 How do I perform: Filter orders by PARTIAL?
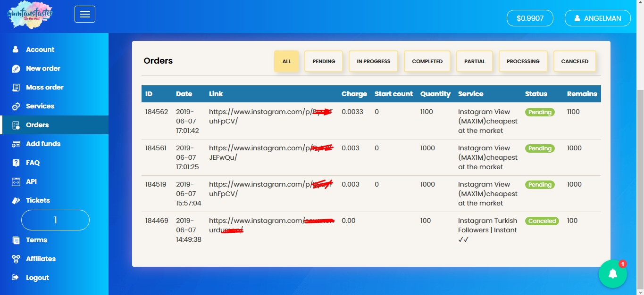coord(475,61)
